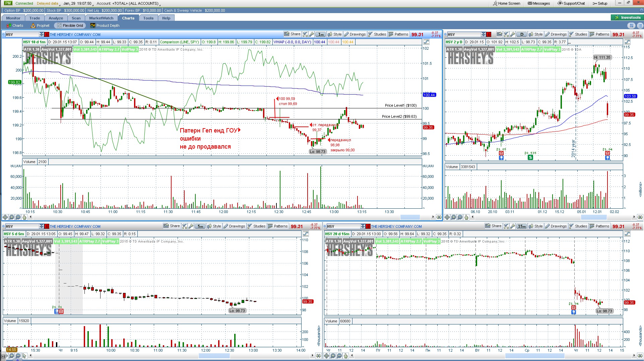Expand symbol dropdown on the 1m chart
The height and width of the screenshot is (361, 644).
click(x=42, y=34)
